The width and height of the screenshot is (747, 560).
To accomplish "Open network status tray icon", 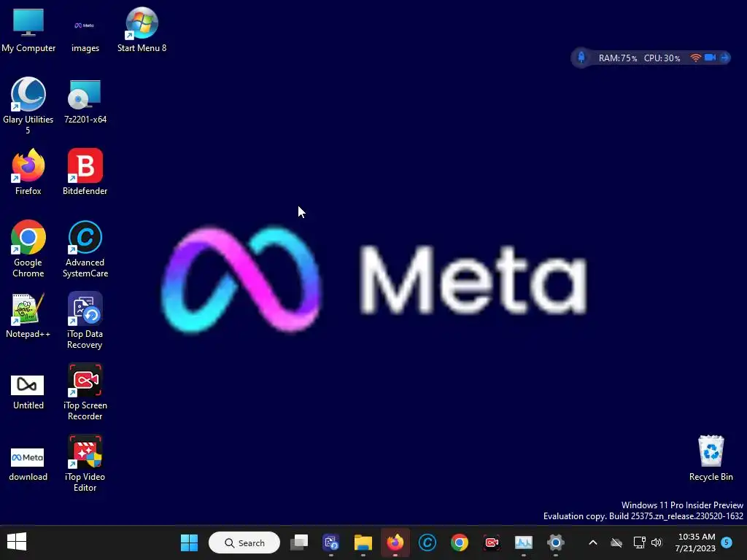I will [x=639, y=542].
